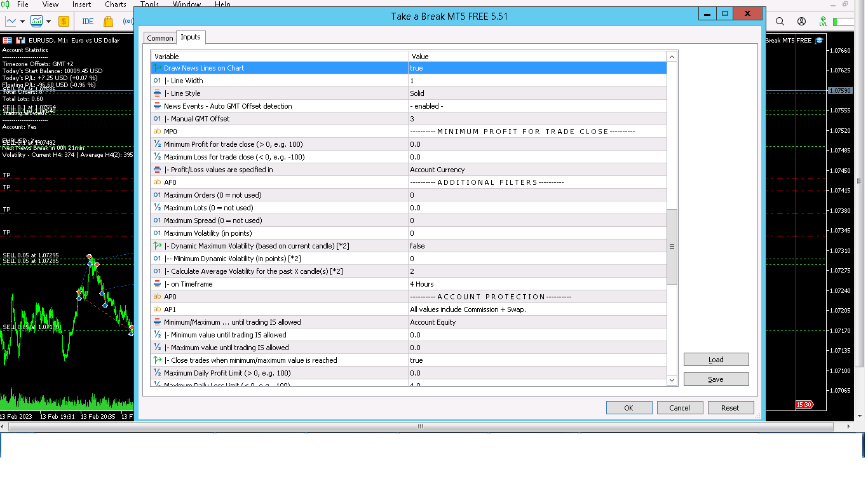The width and height of the screenshot is (868, 488).
Task: Click the Load button
Action: pos(716,360)
